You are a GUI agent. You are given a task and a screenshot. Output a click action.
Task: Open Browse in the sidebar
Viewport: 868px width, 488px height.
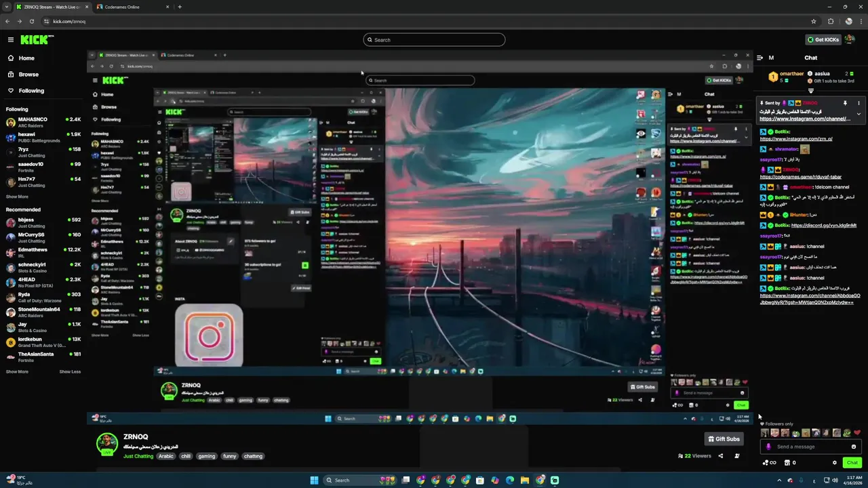point(28,75)
